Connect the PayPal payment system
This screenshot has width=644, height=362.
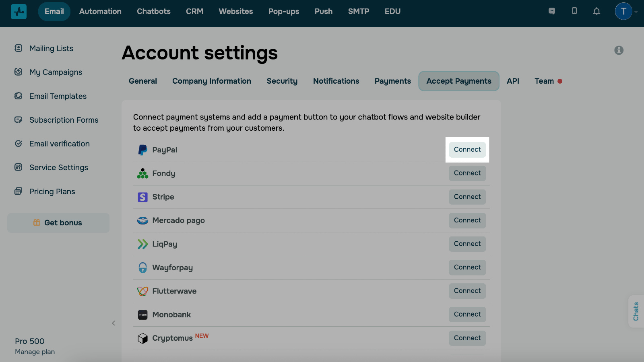[467, 150]
